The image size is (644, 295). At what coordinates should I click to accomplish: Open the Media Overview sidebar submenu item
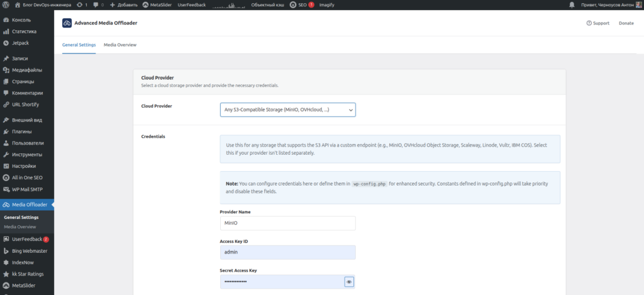pyautogui.click(x=19, y=227)
